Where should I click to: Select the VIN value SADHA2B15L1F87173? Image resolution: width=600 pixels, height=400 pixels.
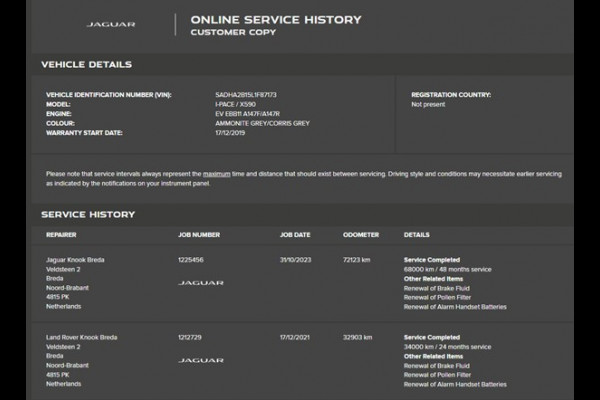point(246,95)
